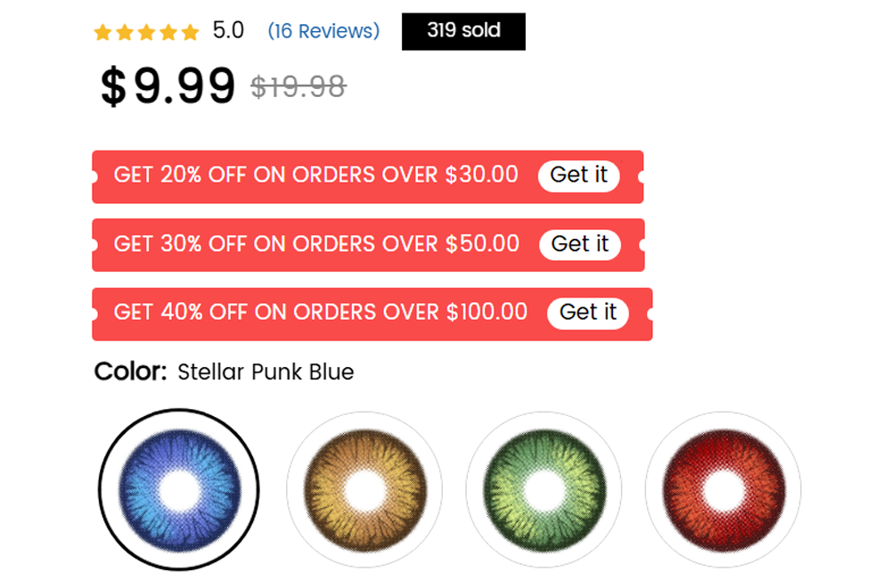891x588 pixels.
Task: Claim the 40% off coupon with Get it
Action: click(x=588, y=313)
